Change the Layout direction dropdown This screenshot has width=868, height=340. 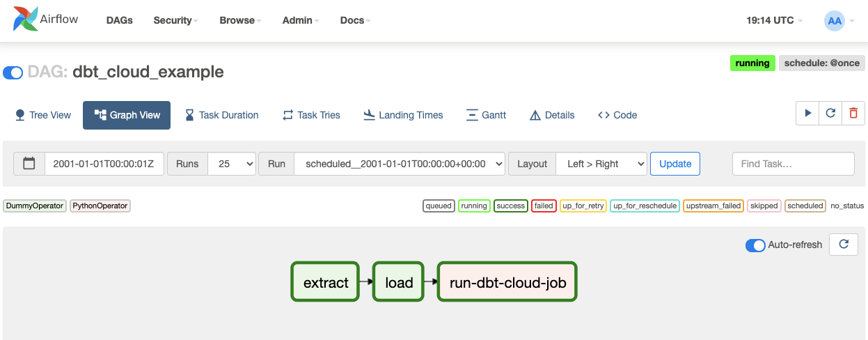pyautogui.click(x=601, y=164)
